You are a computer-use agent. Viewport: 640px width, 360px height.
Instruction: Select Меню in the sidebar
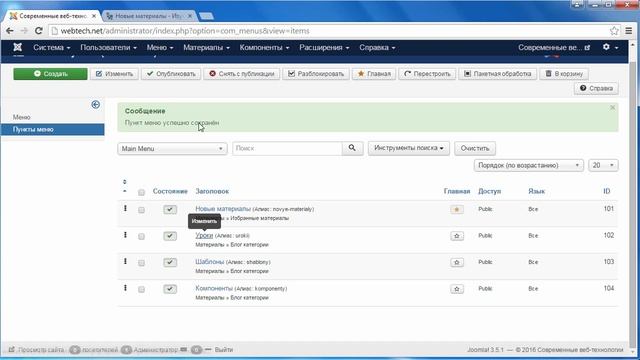point(22,117)
